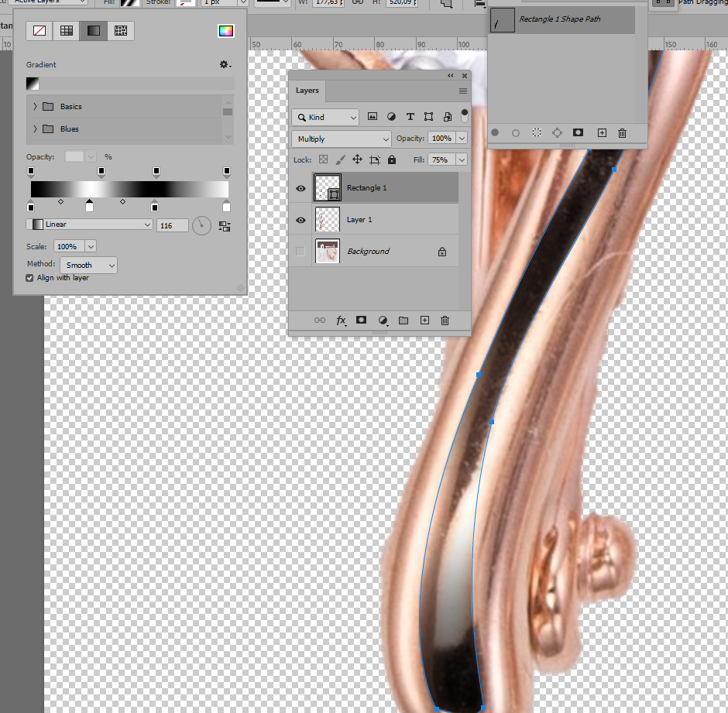Filter layers by type layer icon
The image size is (728, 713).
coord(410,117)
